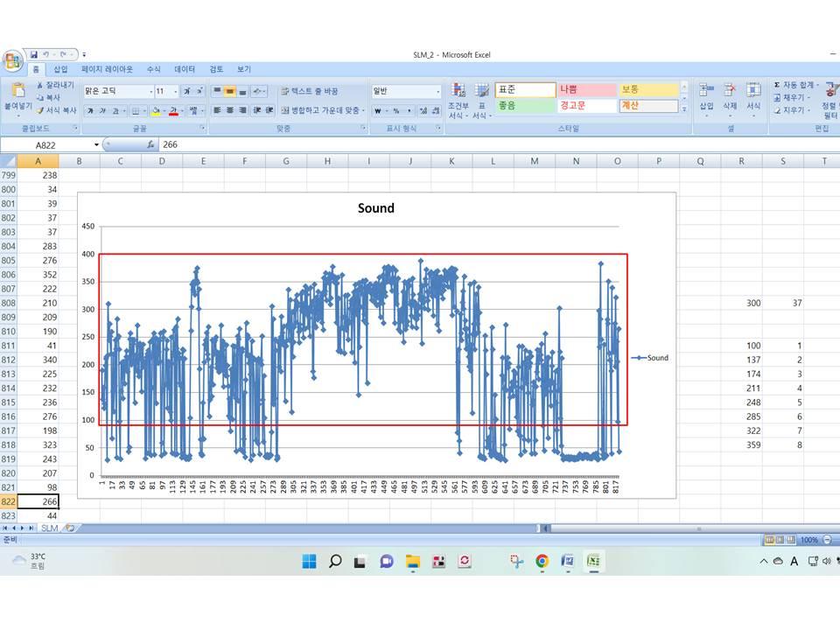Open borders dropdown arrow

(144, 111)
